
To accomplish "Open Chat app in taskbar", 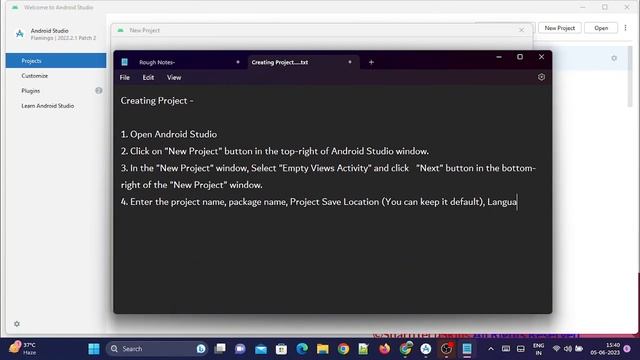I will pyautogui.click(x=240, y=349).
